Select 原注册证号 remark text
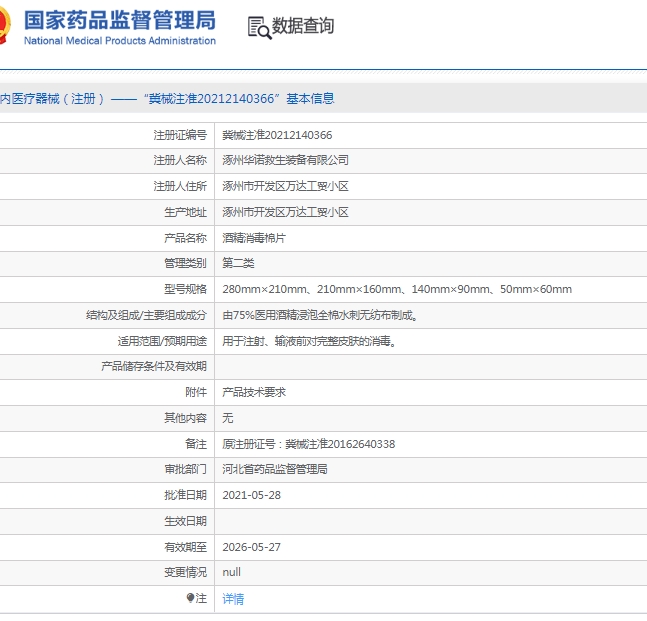This screenshot has height=621, width=647. 309,444
